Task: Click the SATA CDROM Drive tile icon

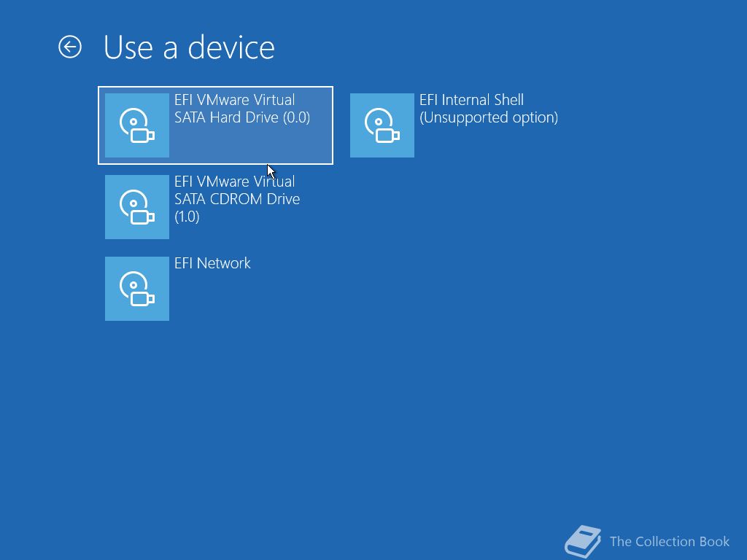Action: (137, 207)
